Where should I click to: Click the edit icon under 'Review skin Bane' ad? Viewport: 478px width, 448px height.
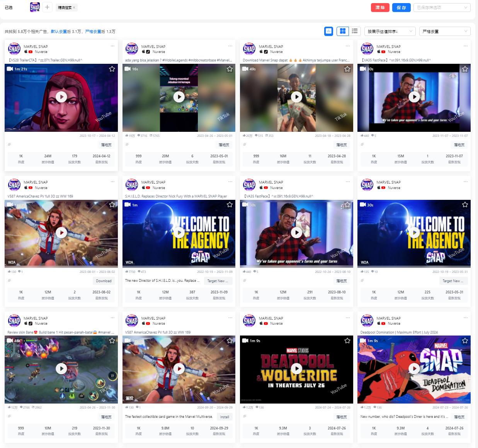click(9, 416)
